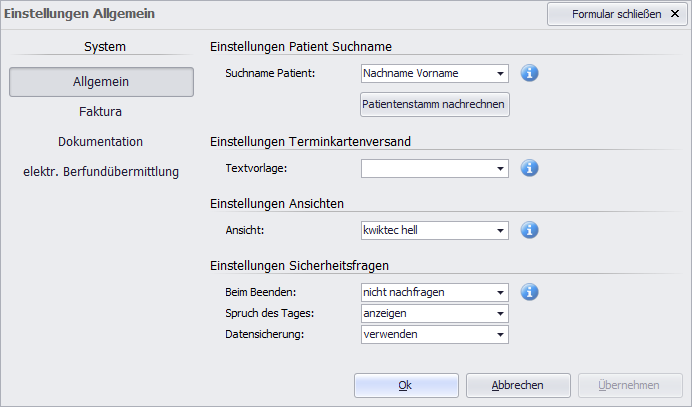Go to elektr. Berfundübermittlung section
This screenshot has width=692, height=407.
101,172
